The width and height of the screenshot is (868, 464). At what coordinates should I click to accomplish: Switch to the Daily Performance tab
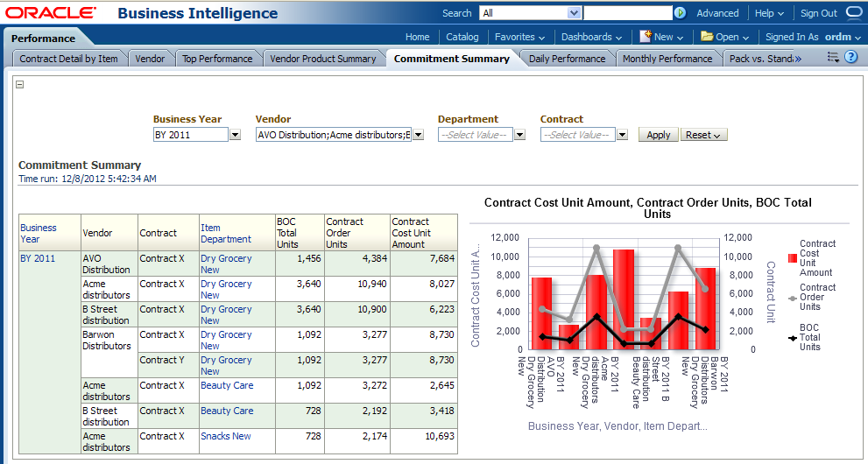point(567,59)
